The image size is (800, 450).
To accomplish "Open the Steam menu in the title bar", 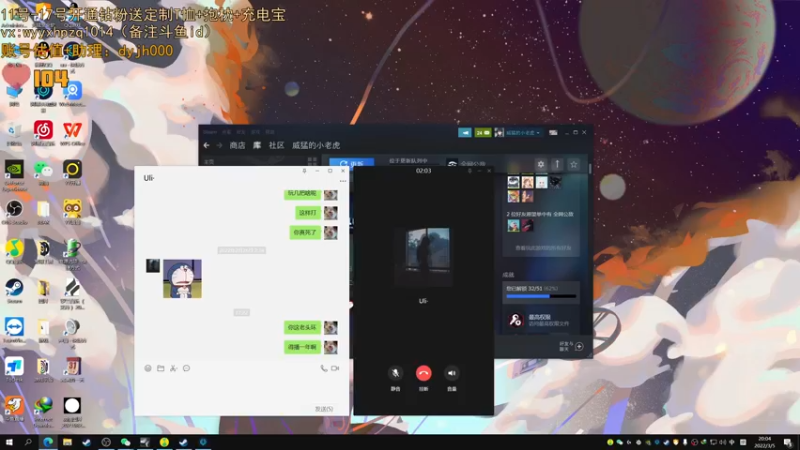I will click(210, 132).
